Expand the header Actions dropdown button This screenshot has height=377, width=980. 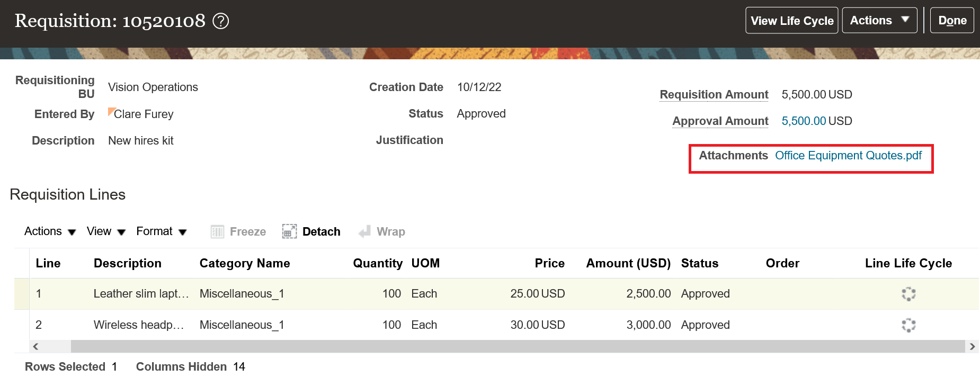click(x=879, y=21)
